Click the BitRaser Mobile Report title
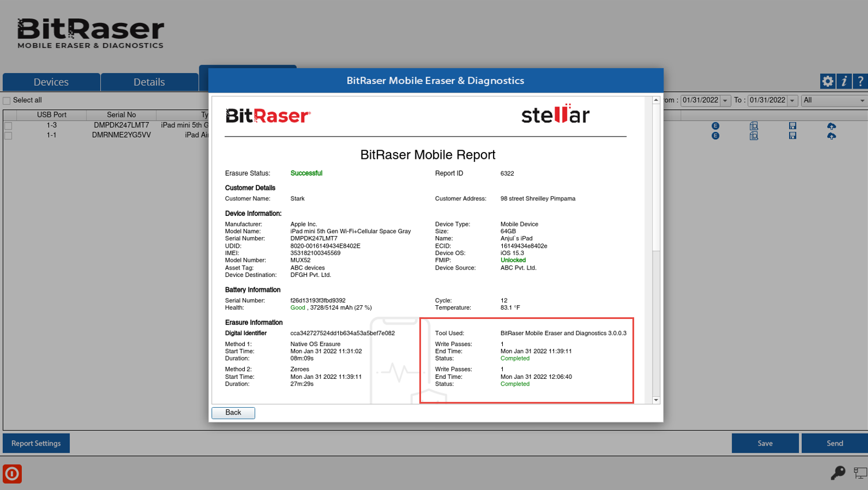This screenshot has width=868, height=490. 428,155
